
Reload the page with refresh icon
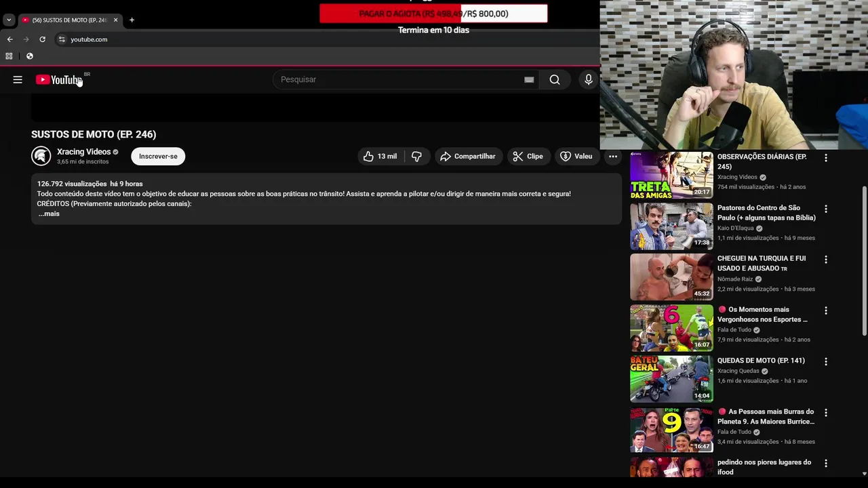click(x=42, y=39)
